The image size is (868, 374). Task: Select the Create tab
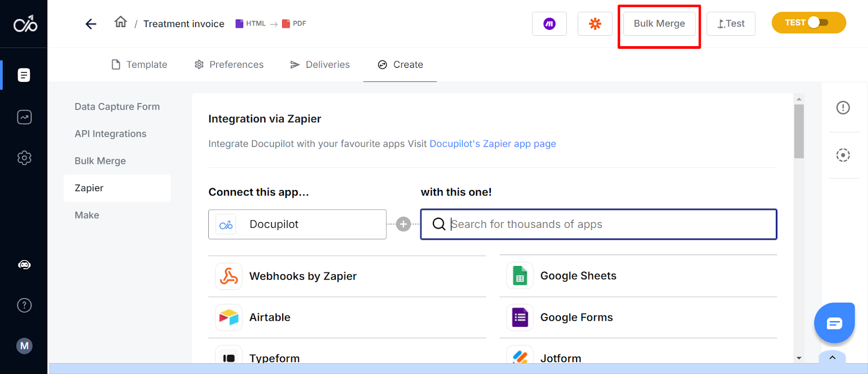400,65
